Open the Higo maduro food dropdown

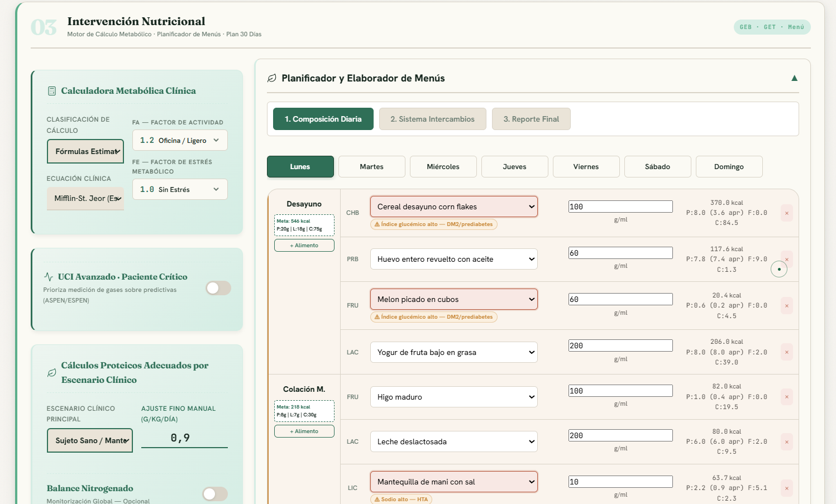pos(454,397)
